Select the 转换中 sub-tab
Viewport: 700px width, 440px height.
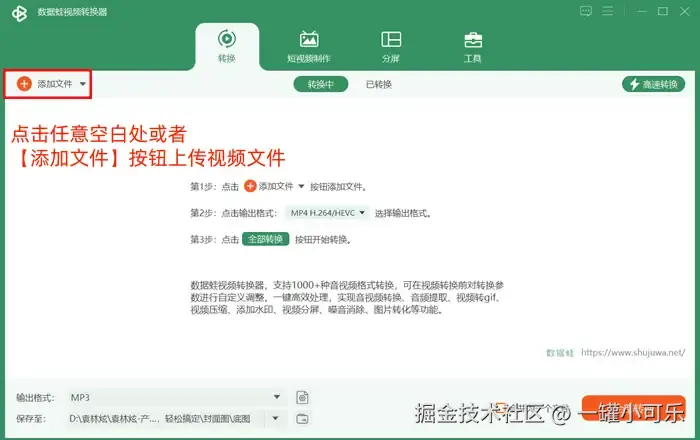point(321,84)
